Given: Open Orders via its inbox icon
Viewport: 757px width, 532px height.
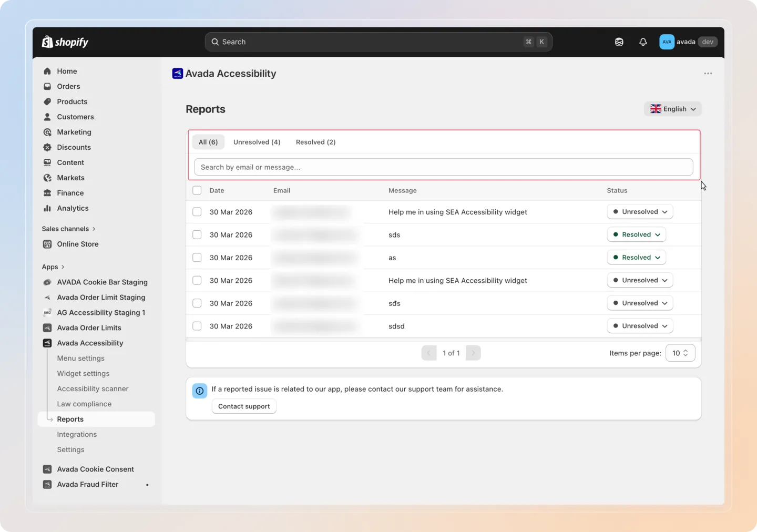Looking at the screenshot, I should tap(47, 86).
